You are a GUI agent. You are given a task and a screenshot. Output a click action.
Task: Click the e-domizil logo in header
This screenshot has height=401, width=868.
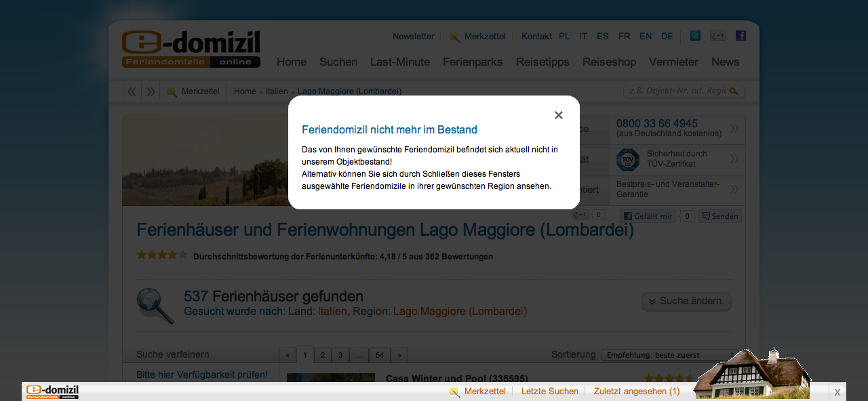[x=191, y=49]
